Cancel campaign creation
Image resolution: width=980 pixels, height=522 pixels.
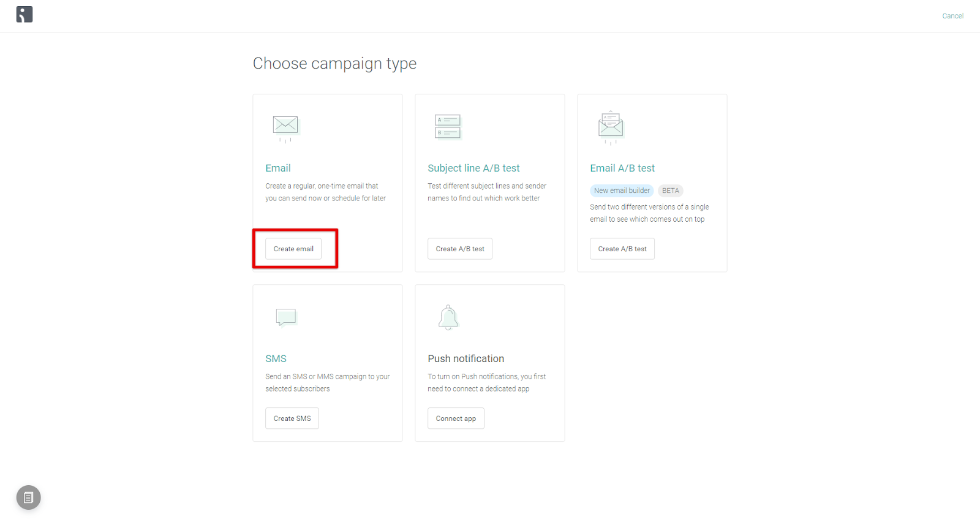pyautogui.click(x=952, y=16)
